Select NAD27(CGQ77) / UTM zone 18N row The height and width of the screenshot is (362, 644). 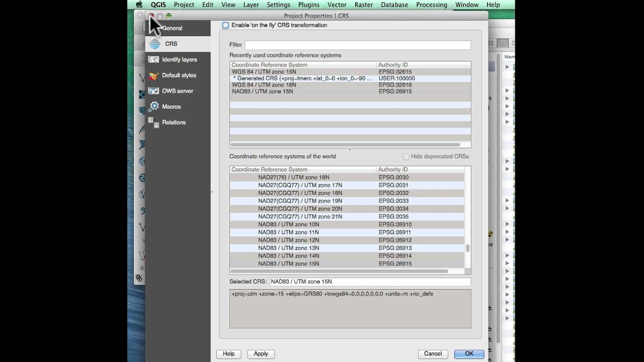(x=348, y=193)
